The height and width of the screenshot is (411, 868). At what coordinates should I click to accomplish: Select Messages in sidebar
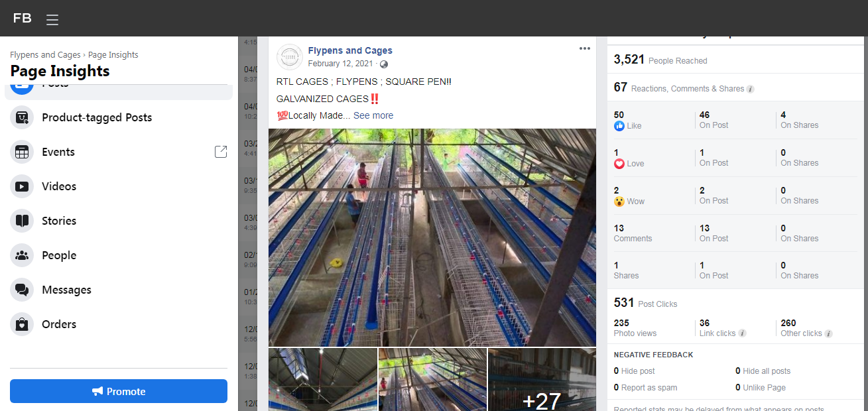tap(119, 290)
